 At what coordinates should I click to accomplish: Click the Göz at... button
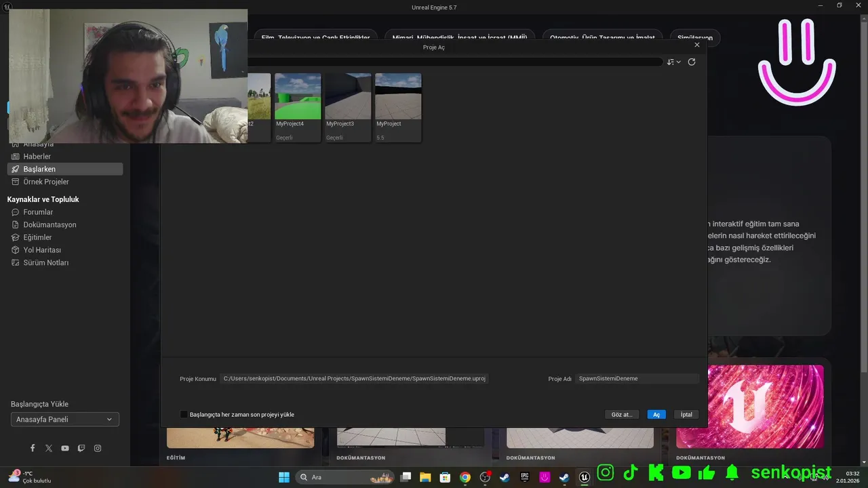(621, 414)
